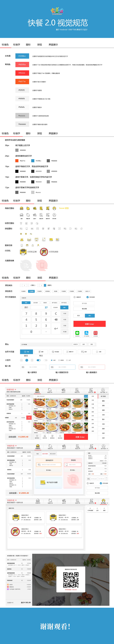Open 热门菜品 category in dish-grid screen sidebar
114x644 pixels.
[103, 396]
